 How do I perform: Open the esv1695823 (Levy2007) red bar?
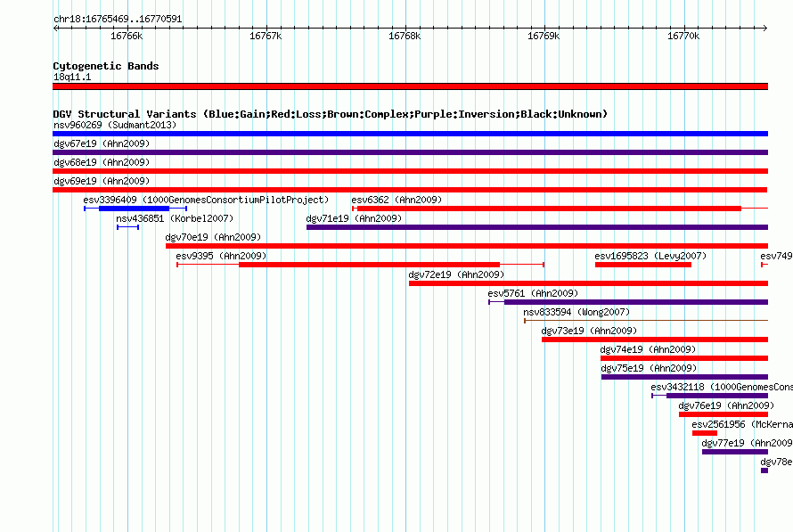[x=643, y=265]
